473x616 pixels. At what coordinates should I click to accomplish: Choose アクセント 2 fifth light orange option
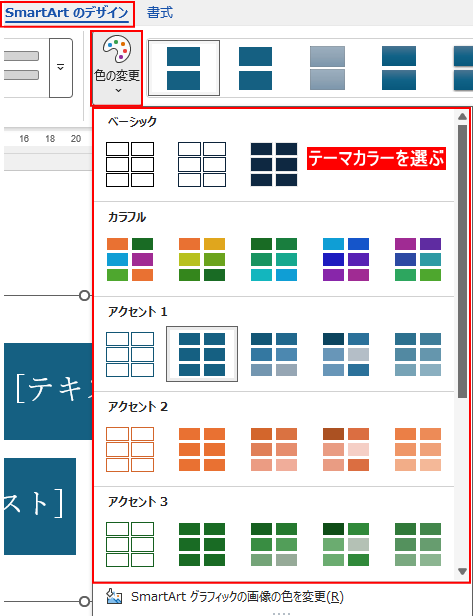pyautogui.click(x=418, y=449)
